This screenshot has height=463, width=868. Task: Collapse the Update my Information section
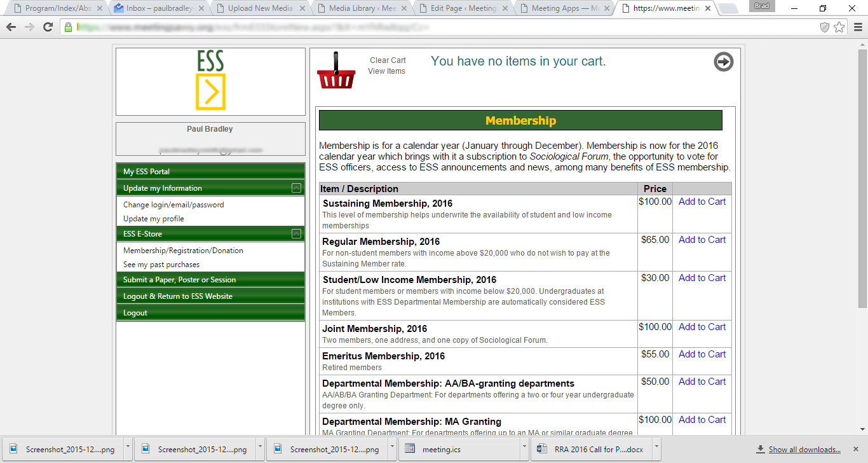(x=296, y=188)
